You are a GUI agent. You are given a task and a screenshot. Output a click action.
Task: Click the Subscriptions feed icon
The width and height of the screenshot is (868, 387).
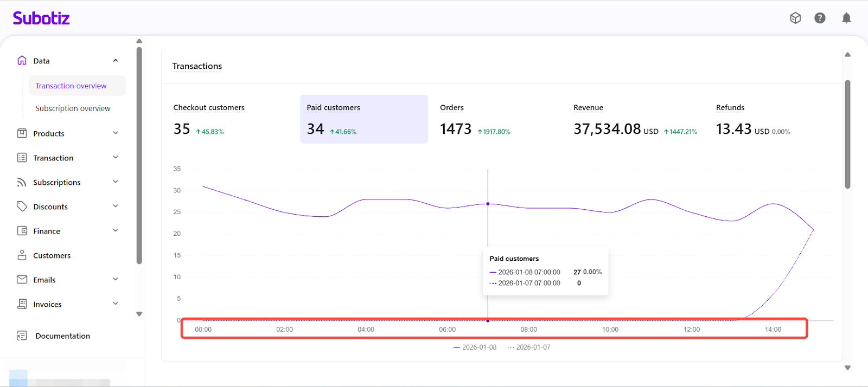pos(22,182)
